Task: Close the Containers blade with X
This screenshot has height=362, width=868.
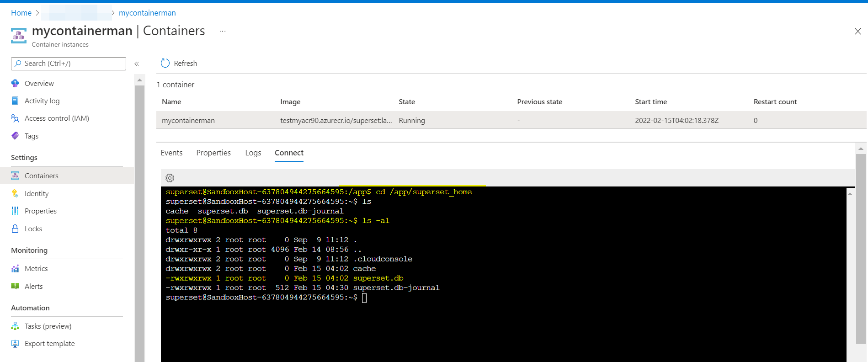Action: click(858, 31)
